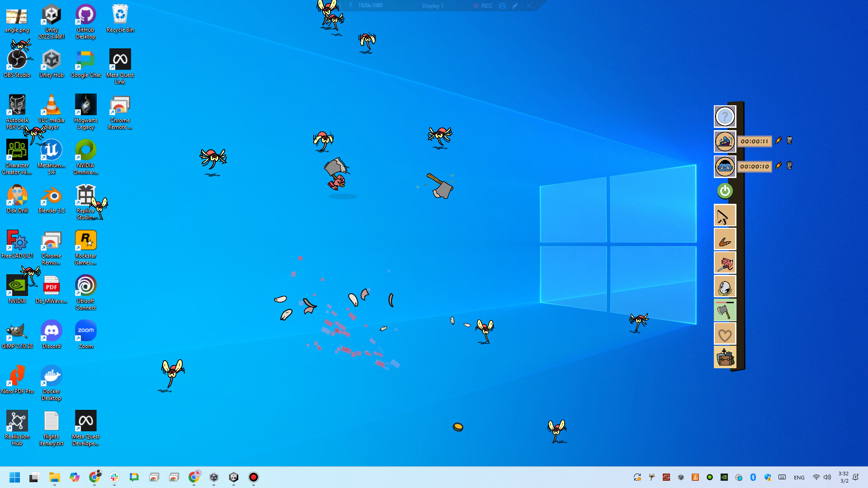This screenshot has width=868, height=488.
Task: Open the backpack inventory at the sidebar bottom
Action: [x=724, y=357]
